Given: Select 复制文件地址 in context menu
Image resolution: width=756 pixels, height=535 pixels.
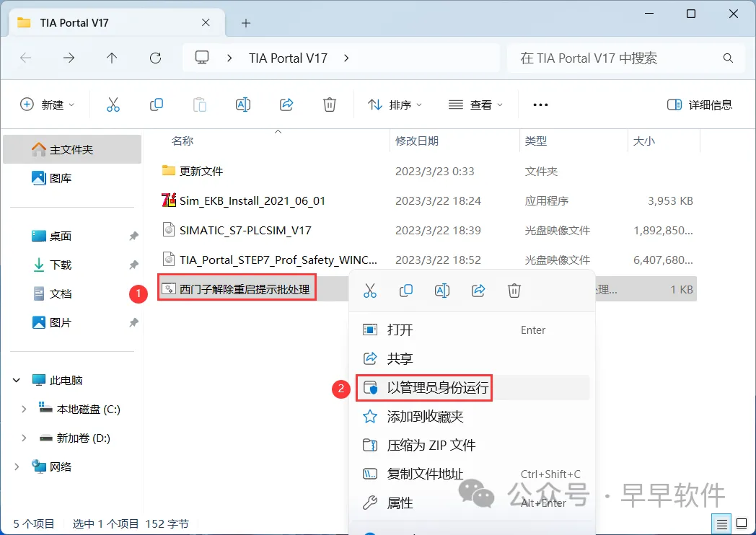Looking at the screenshot, I should click(x=472, y=474).
